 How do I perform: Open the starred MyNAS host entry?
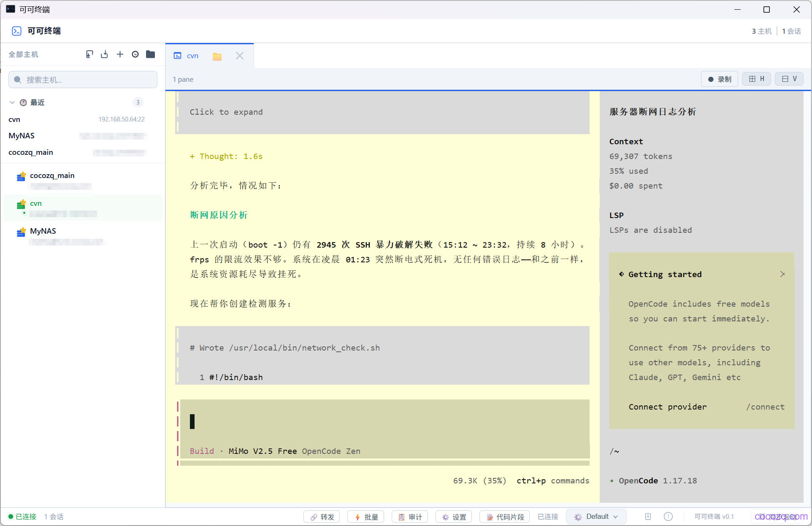click(83, 236)
